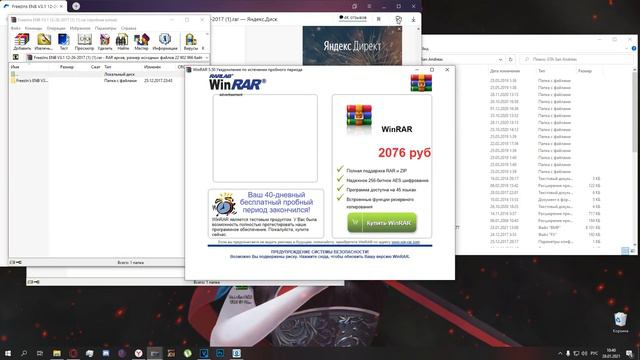Open the Windows Start menu

tap(7, 353)
